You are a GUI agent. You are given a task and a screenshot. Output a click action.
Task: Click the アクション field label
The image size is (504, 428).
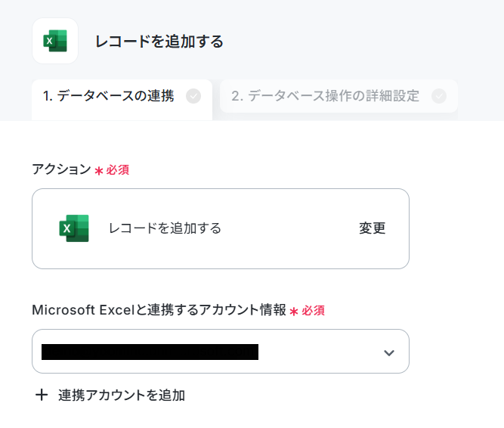point(61,169)
